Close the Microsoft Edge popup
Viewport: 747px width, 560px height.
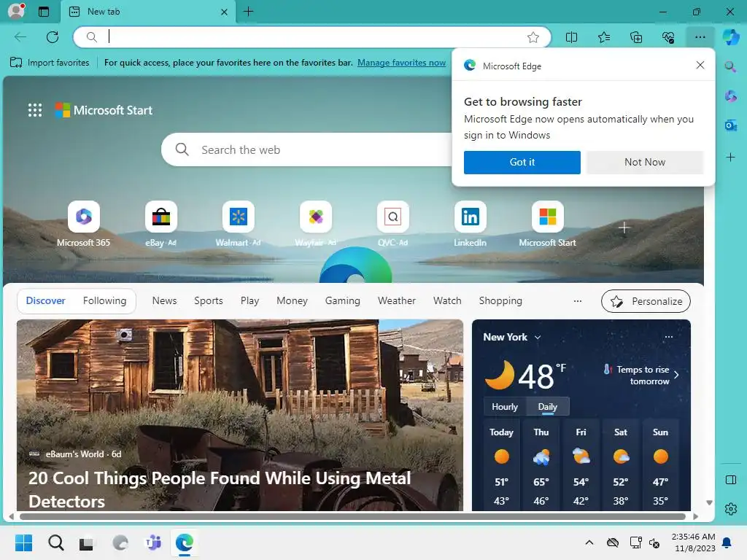pos(700,65)
